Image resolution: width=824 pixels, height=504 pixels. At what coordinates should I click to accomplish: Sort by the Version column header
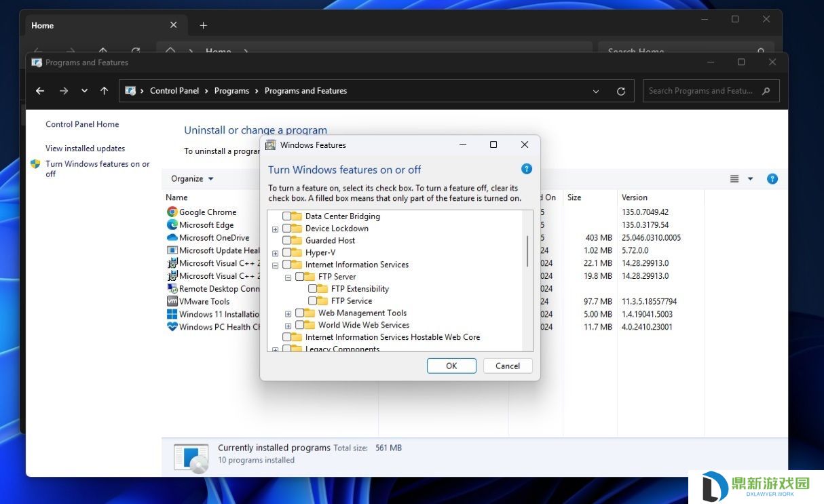click(x=635, y=197)
